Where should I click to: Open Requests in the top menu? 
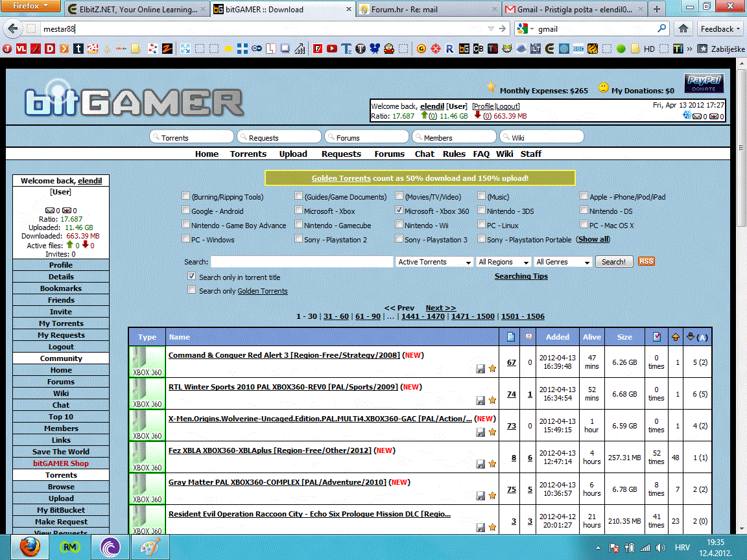[x=341, y=154]
